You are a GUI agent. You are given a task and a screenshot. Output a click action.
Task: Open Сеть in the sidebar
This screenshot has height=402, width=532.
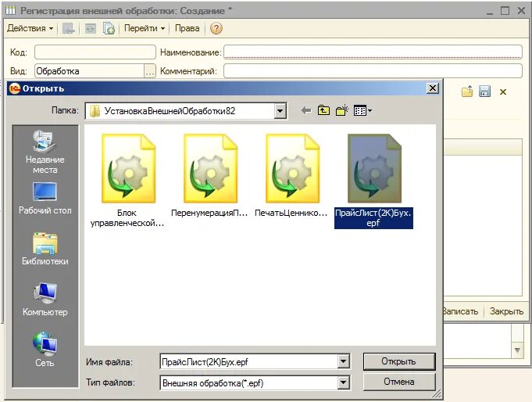pos(45,350)
